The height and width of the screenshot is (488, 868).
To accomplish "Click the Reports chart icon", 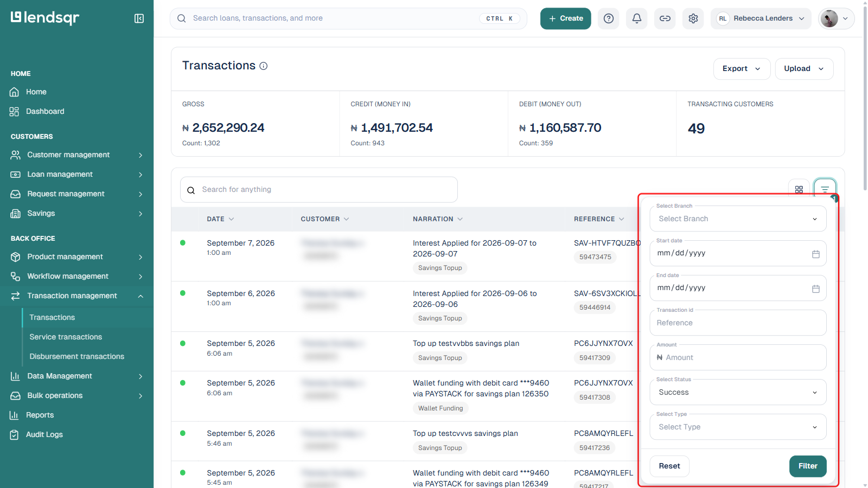I will point(15,415).
